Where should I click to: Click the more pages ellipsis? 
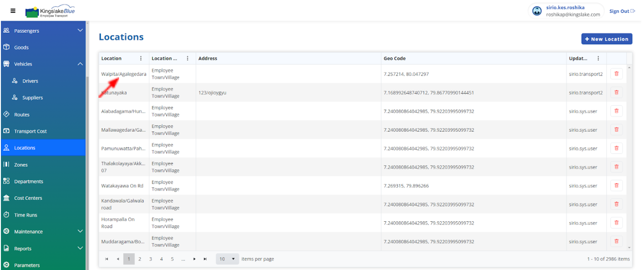(x=183, y=259)
